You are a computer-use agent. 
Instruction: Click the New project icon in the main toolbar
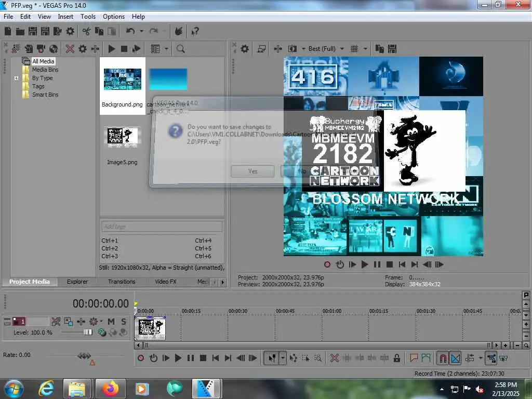8,31
